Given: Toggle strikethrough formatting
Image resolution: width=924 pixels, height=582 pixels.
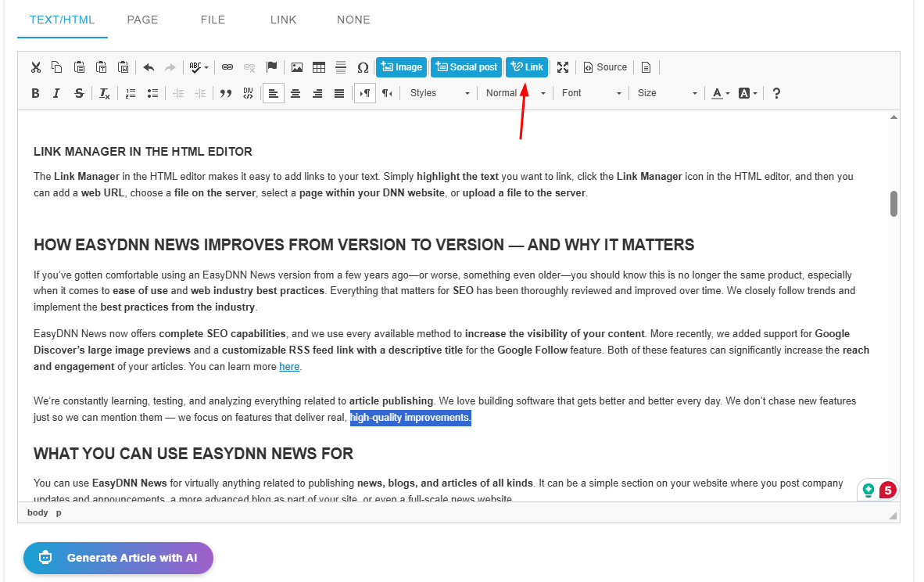Looking at the screenshot, I should (79, 93).
